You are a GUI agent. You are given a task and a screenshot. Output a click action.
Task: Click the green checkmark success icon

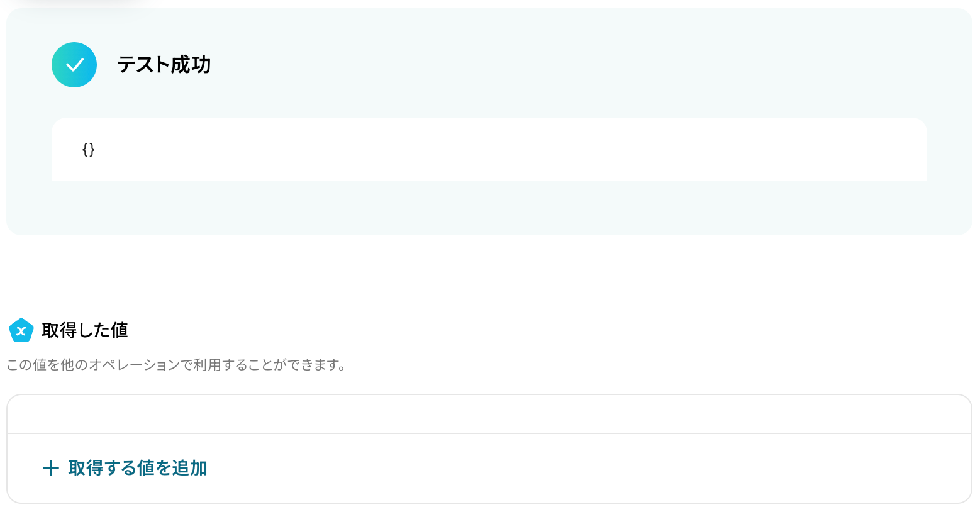pyautogui.click(x=74, y=65)
